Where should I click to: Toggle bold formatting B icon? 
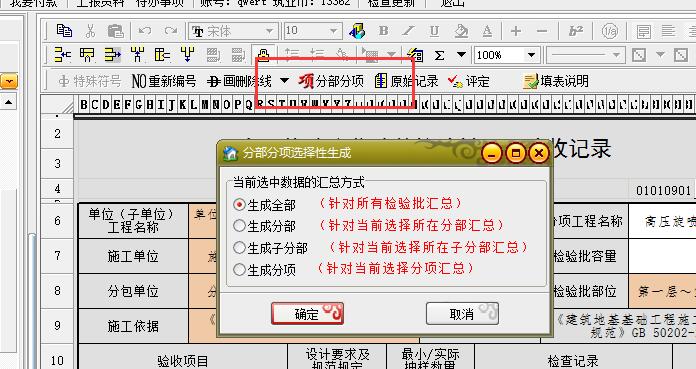click(x=384, y=31)
